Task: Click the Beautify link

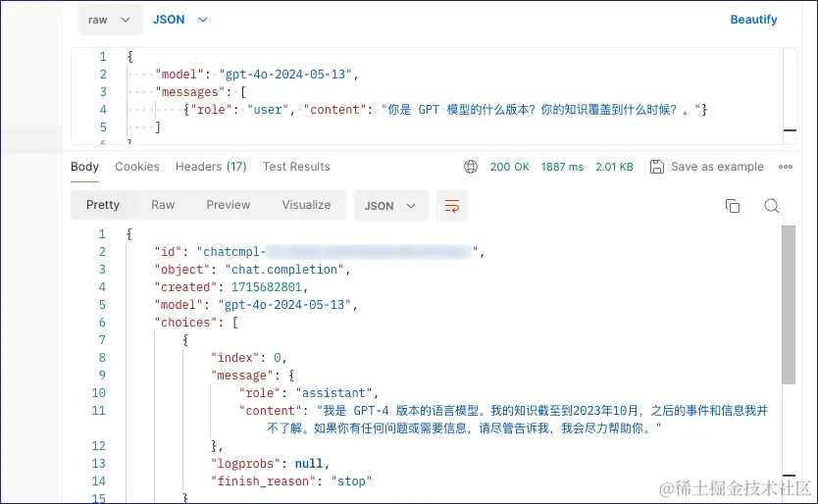Action: point(753,20)
